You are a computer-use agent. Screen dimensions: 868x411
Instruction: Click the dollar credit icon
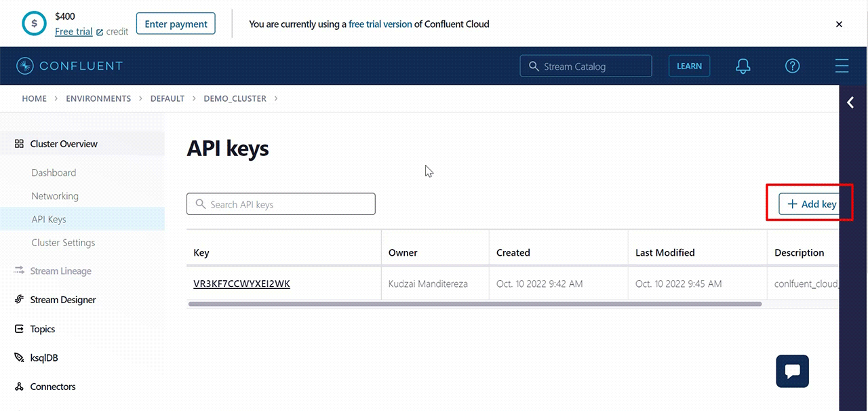pyautogui.click(x=34, y=24)
